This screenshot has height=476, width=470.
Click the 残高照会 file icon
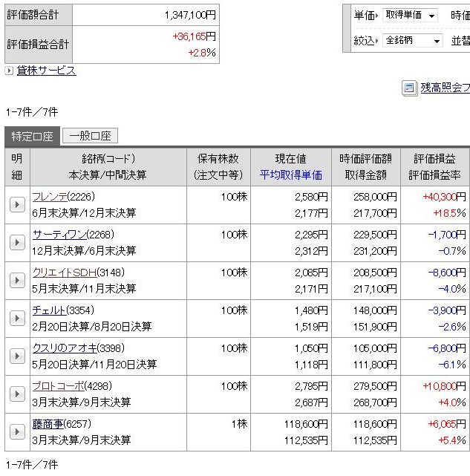(x=410, y=88)
